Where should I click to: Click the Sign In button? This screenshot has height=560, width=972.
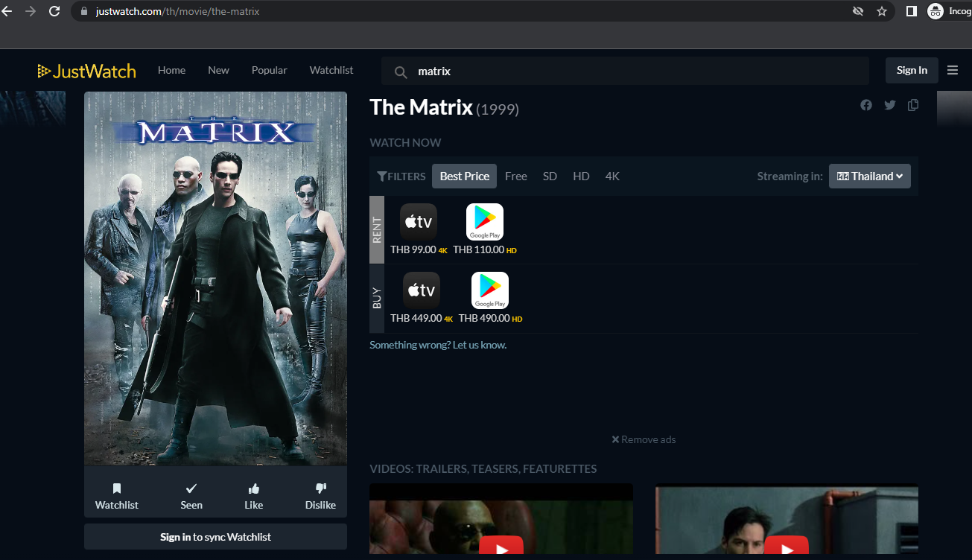[912, 70]
